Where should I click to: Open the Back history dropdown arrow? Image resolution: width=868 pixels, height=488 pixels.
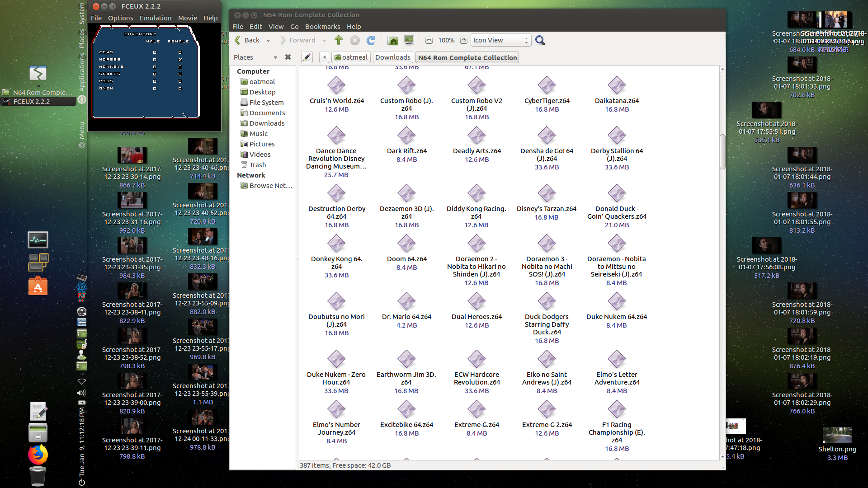pyautogui.click(x=268, y=41)
